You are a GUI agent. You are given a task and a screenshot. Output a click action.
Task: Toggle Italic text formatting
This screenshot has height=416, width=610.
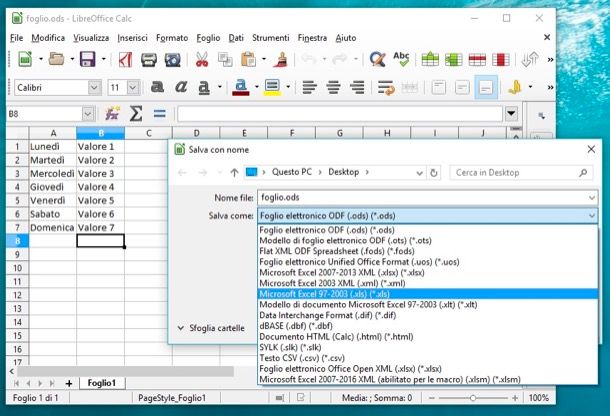[x=181, y=87]
